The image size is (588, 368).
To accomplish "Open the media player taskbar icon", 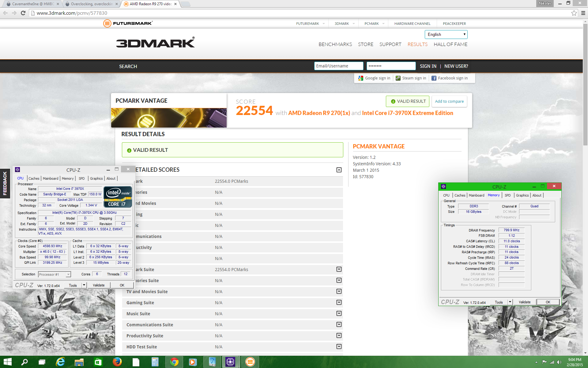I will coord(193,362).
